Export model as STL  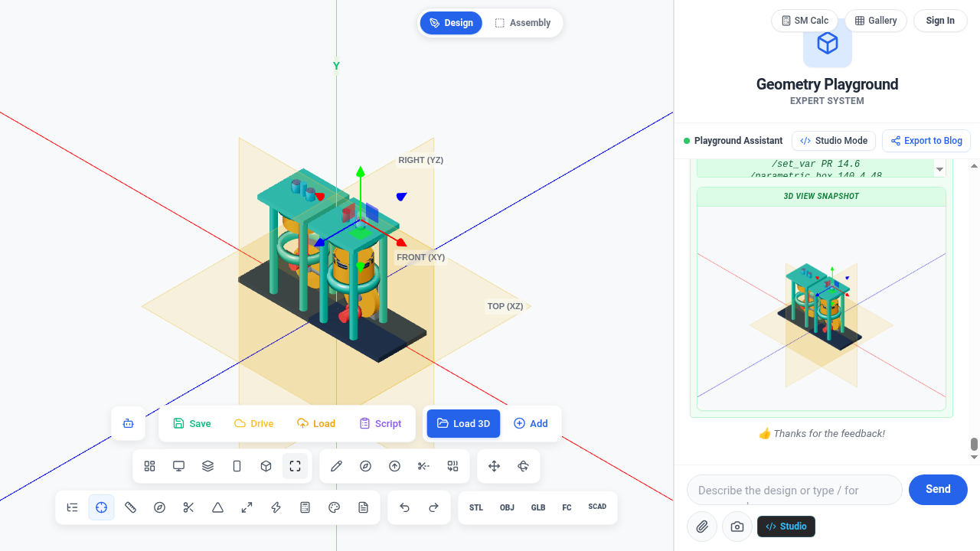(476, 507)
